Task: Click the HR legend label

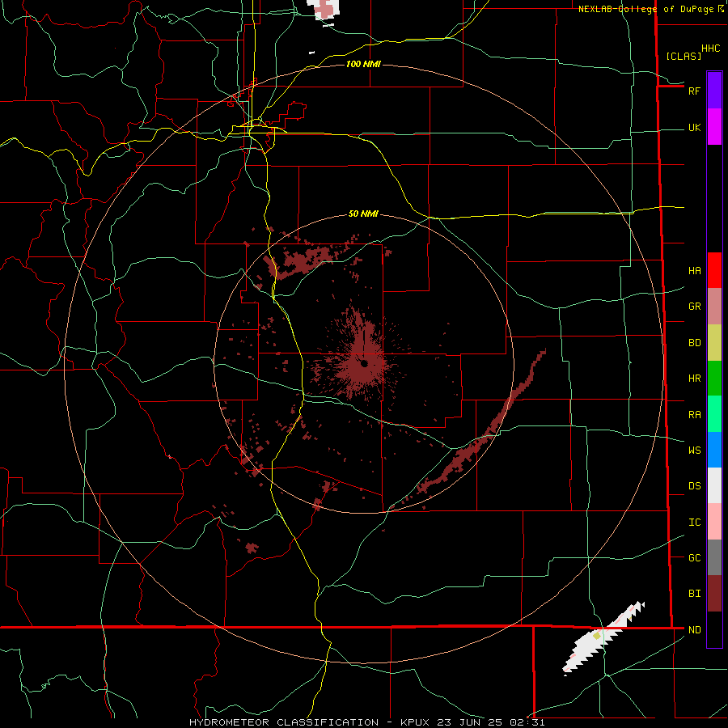Action: (694, 379)
